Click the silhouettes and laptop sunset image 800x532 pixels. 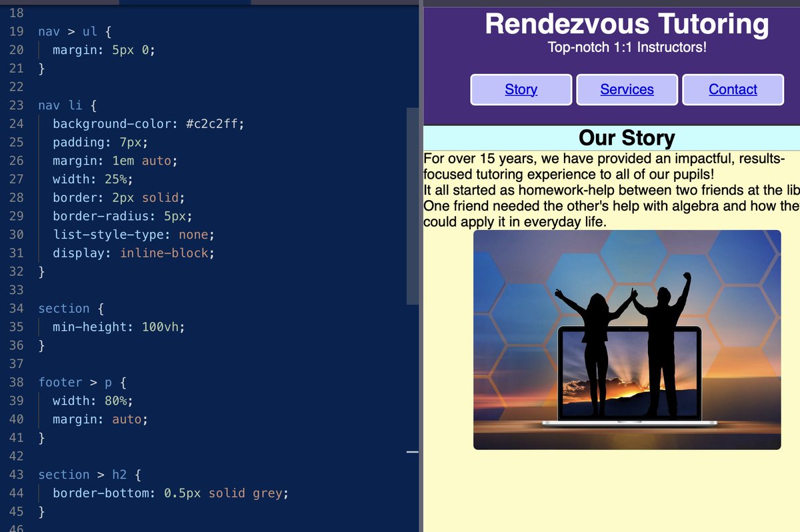click(627, 340)
